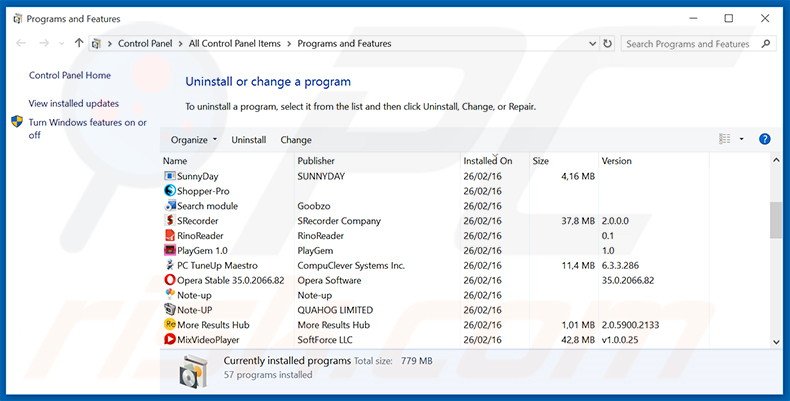Click the address bar location icon

coord(96,44)
